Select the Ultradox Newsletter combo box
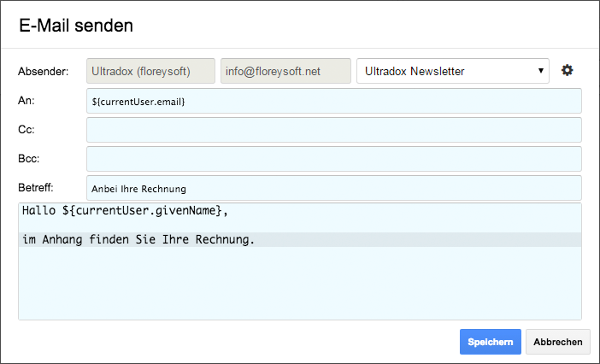The height and width of the screenshot is (364, 600). point(453,71)
